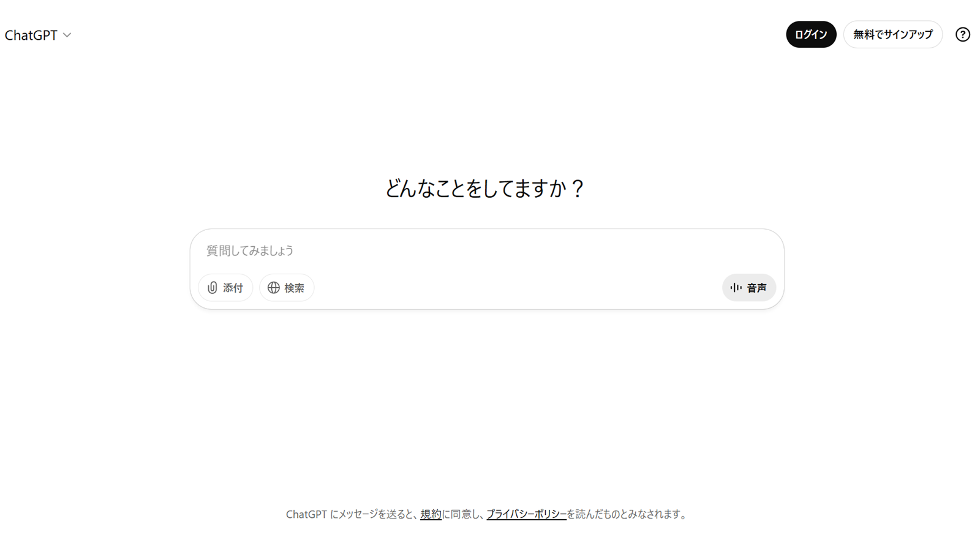Open the プライバシーポリシー link
This screenshot has height=551, width=980.
coord(526,514)
